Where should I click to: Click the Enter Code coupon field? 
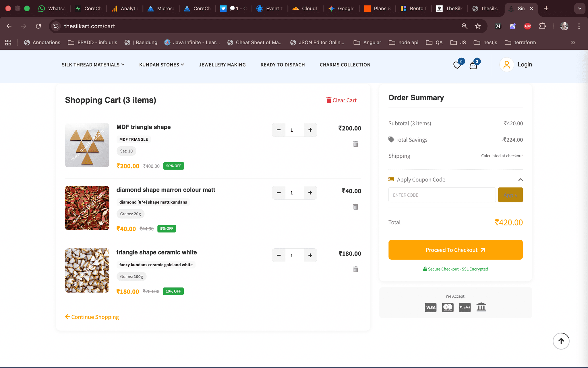[x=442, y=195]
